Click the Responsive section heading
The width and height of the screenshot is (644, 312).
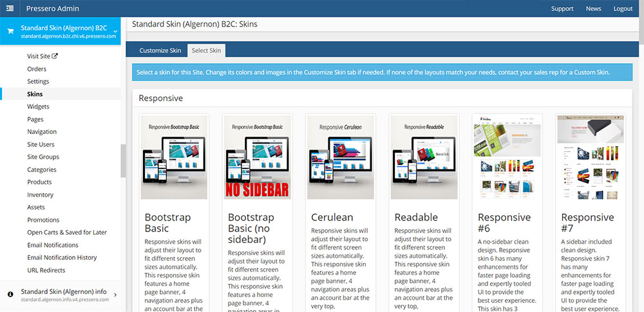coord(160,98)
